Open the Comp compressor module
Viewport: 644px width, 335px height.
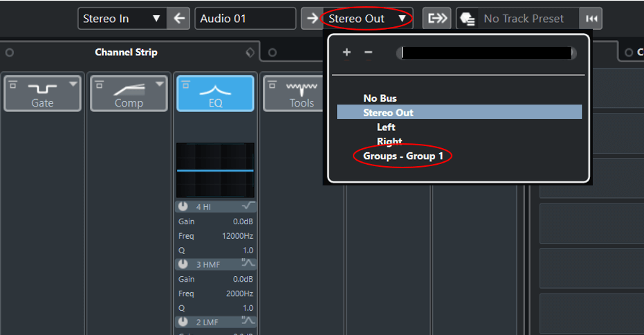click(x=129, y=94)
